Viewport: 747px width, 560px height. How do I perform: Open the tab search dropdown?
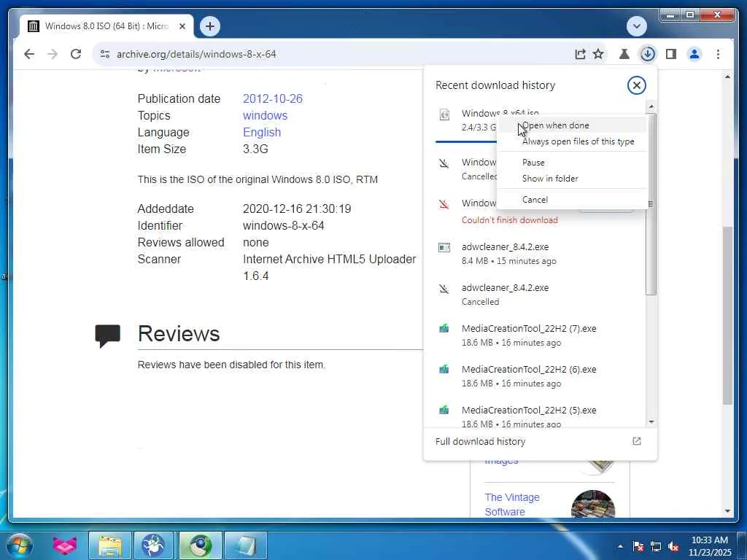pos(636,26)
